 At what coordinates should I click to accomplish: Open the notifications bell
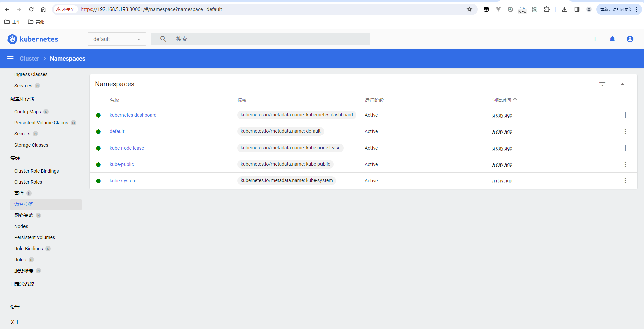[612, 39]
